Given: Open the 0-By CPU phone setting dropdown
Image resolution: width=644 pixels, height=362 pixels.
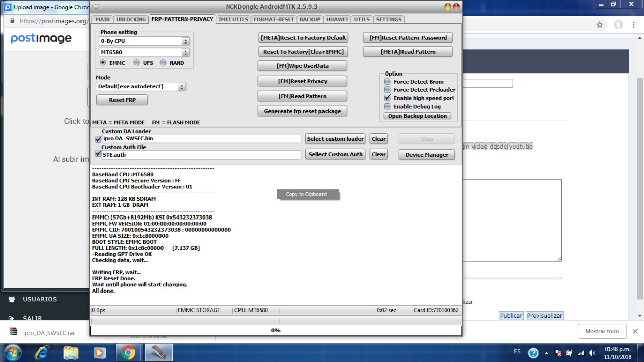Looking at the screenshot, I should tap(144, 41).
